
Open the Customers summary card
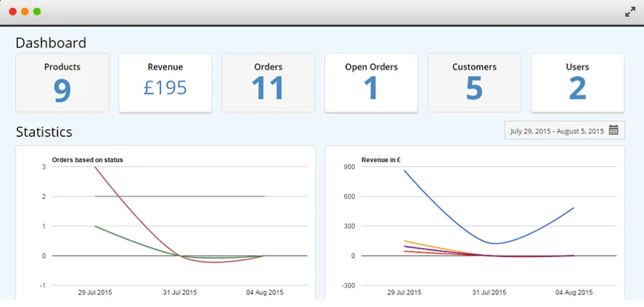(474, 82)
